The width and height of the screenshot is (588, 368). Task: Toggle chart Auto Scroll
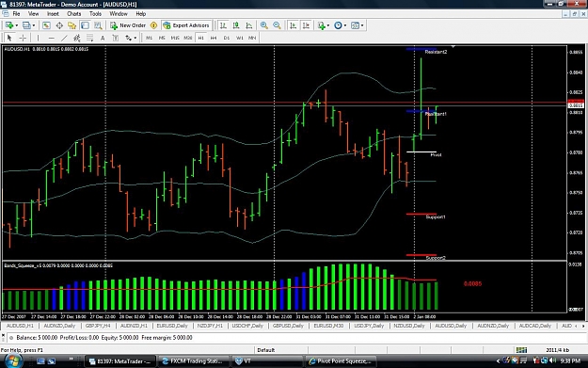coord(293,25)
